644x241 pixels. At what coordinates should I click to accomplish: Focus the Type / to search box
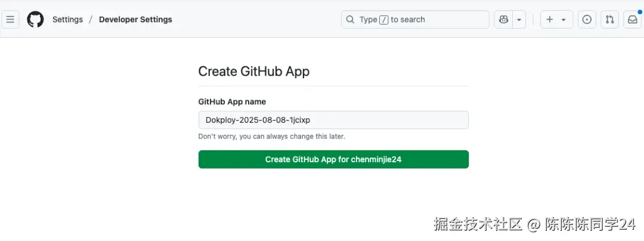pyautogui.click(x=429, y=20)
